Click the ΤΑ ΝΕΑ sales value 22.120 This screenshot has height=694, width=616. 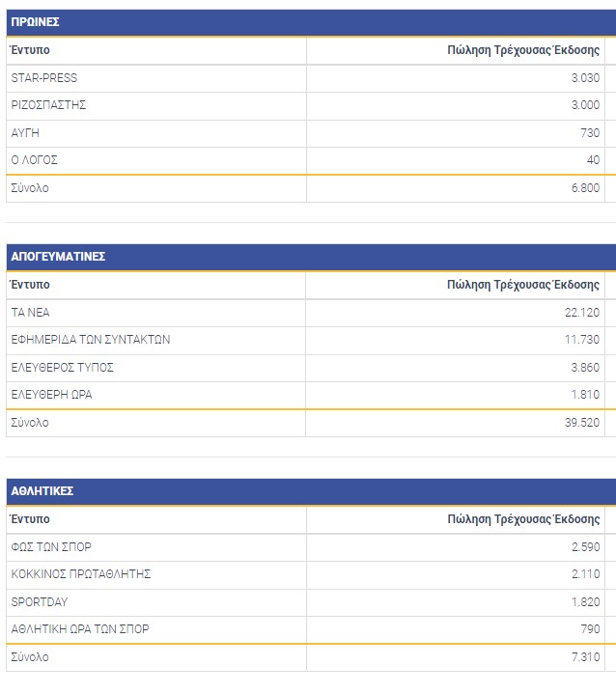[x=582, y=313]
